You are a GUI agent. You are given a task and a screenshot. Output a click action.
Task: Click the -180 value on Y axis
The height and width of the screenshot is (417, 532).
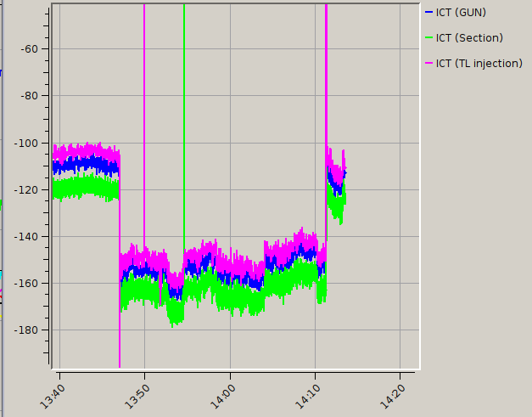click(26, 330)
